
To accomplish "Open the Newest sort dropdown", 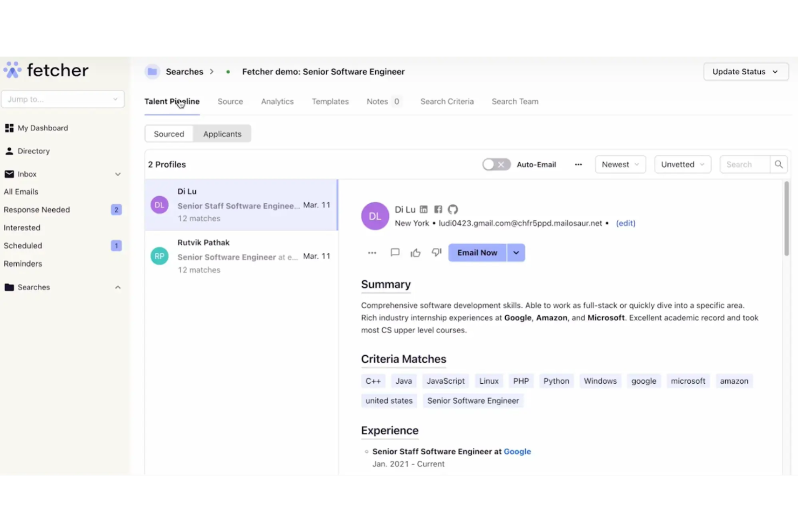I will point(620,164).
